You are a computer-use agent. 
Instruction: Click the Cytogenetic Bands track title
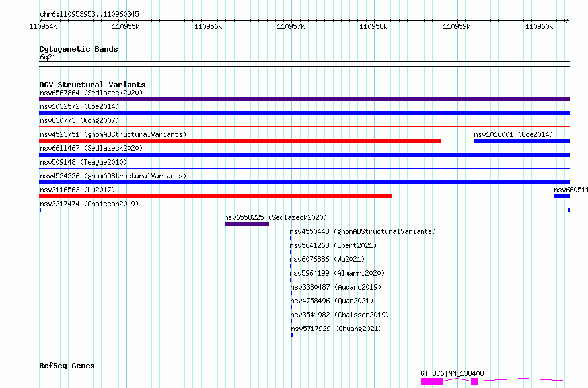79,49
